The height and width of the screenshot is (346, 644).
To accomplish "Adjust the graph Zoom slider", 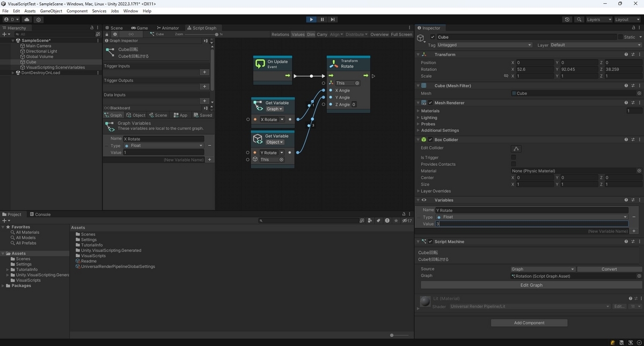I will pyautogui.click(x=201, y=34).
